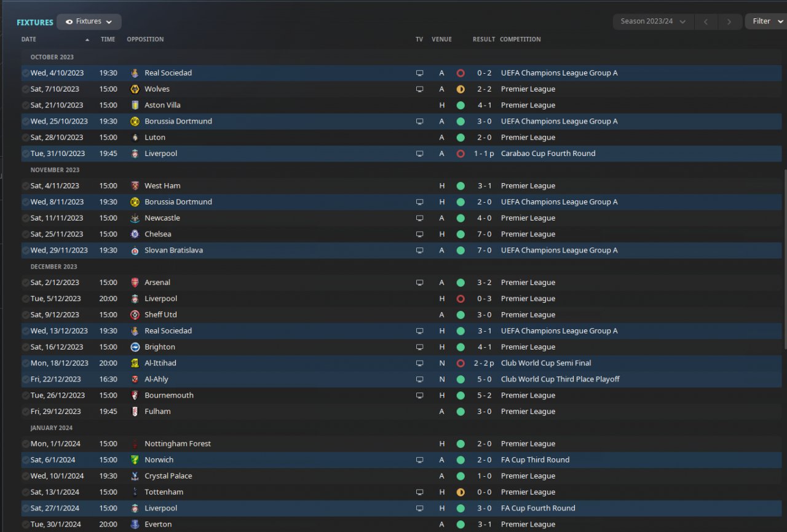
Task: Open the Slovan Bratislava opposition link
Action: click(x=173, y=250)
